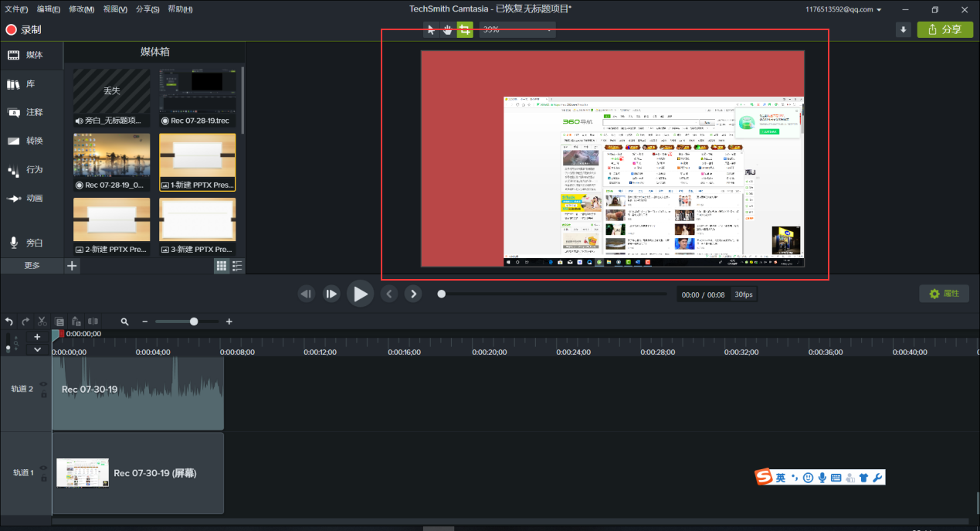Click the add media plus button

[x=72, y=266]
